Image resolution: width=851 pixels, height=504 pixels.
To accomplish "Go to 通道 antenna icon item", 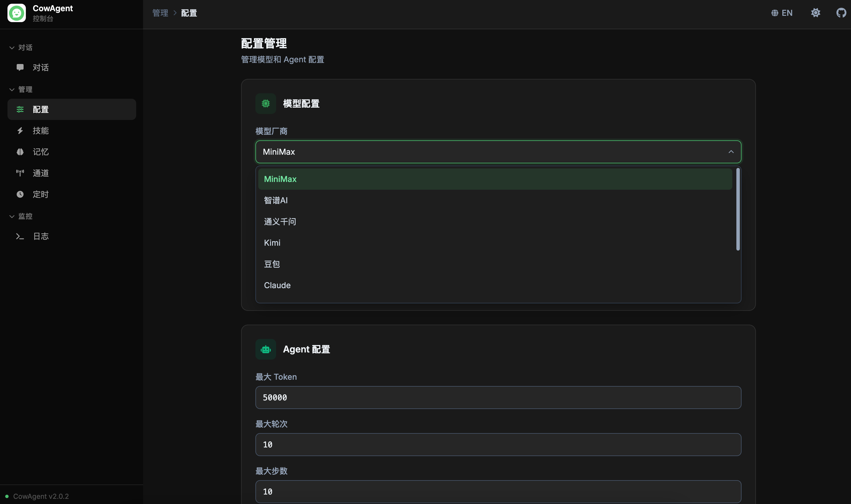I will [x=41, y=173].
